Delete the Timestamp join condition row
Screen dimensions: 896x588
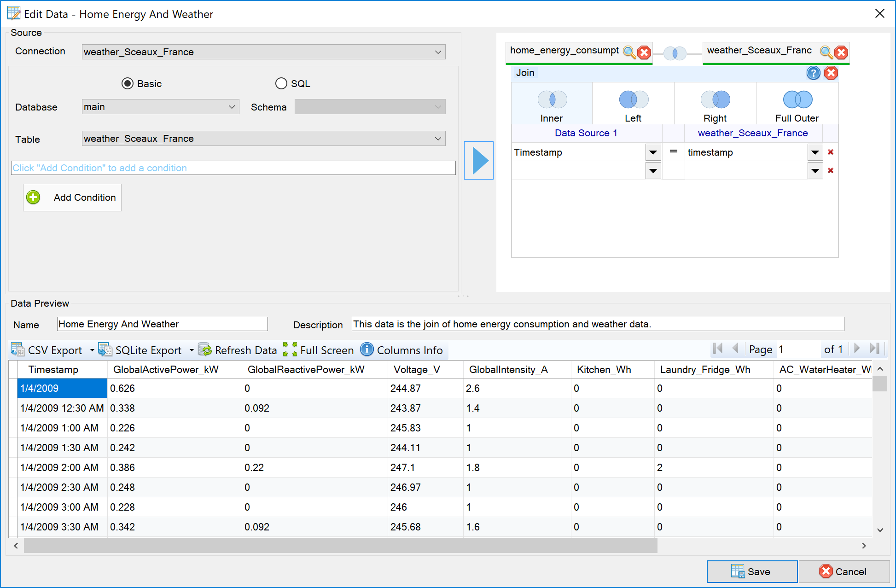(831, 152)
